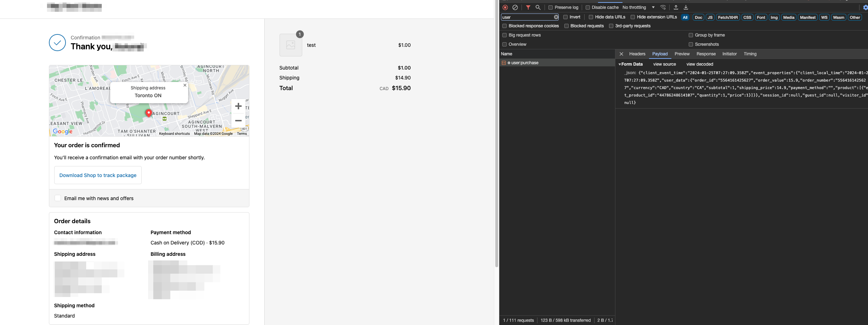868x325 pixels.
Task: Click the view decoded link
Action: [x=699, y=64]
